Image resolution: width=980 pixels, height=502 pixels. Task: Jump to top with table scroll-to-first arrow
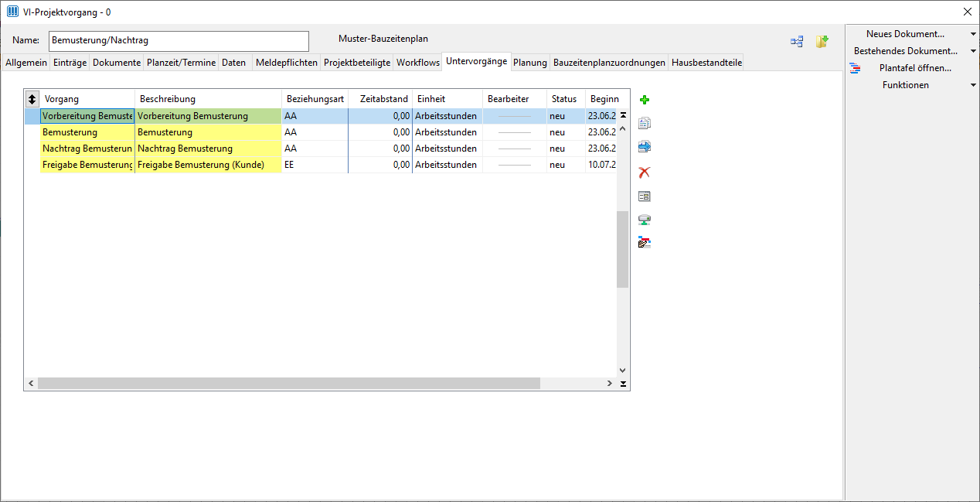point(623,115)
